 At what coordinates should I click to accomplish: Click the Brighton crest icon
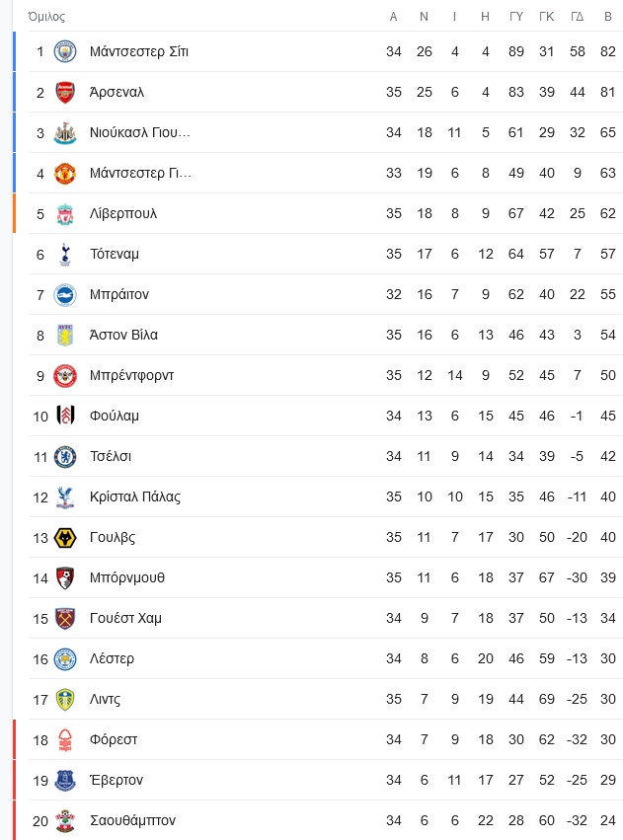click(x=65, y=295)
